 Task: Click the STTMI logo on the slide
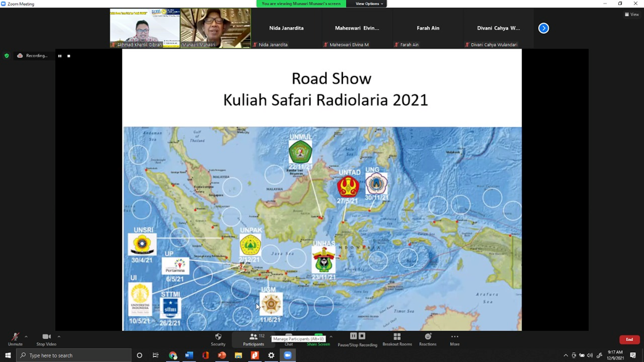click(170, 308)
